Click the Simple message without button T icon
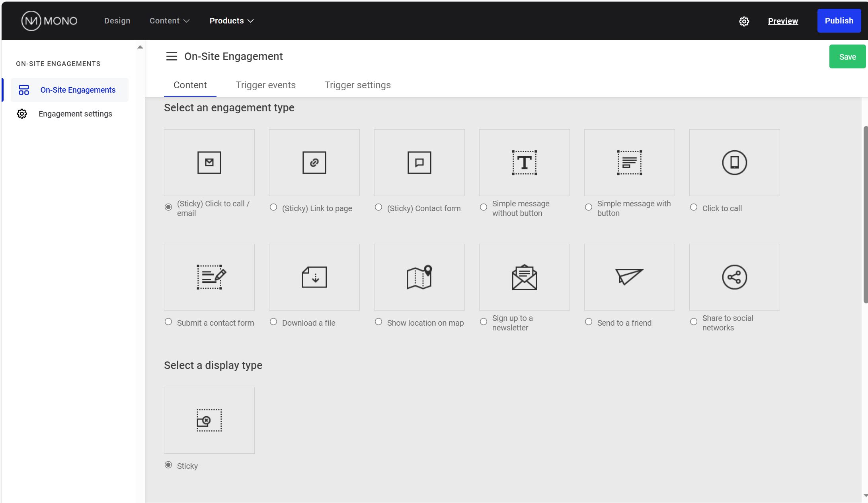This screenshot has width=868, height=503. (524, 162)
